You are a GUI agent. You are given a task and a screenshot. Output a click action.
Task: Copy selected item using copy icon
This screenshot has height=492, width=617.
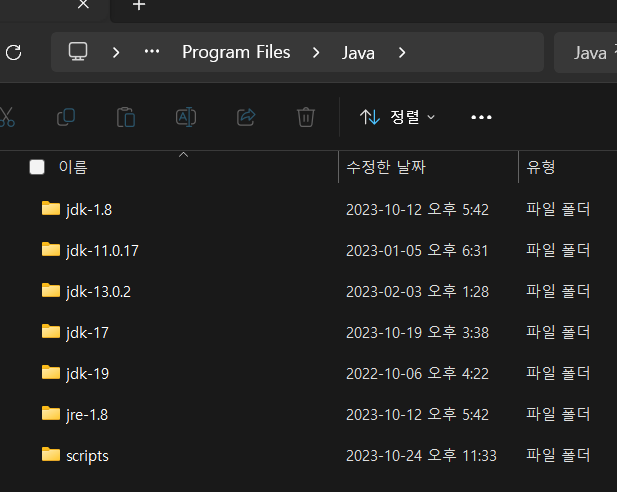point(66,117)
